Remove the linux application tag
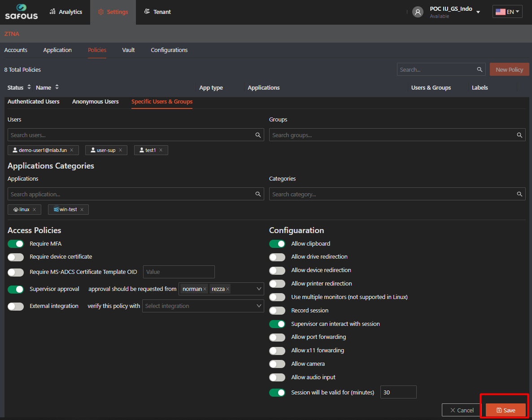This screenshot has width=532, height=420. tap(34, 209)
